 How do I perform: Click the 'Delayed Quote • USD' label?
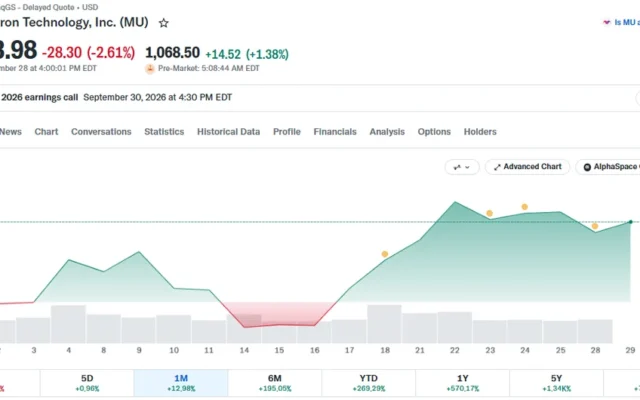(x=60, y=7)
